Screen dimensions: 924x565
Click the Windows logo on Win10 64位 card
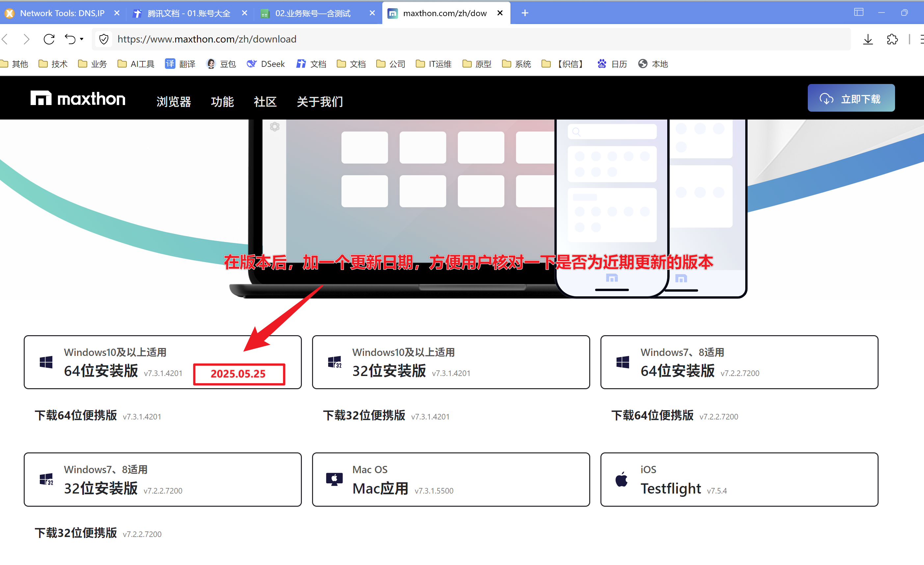(x=46, y=362)
